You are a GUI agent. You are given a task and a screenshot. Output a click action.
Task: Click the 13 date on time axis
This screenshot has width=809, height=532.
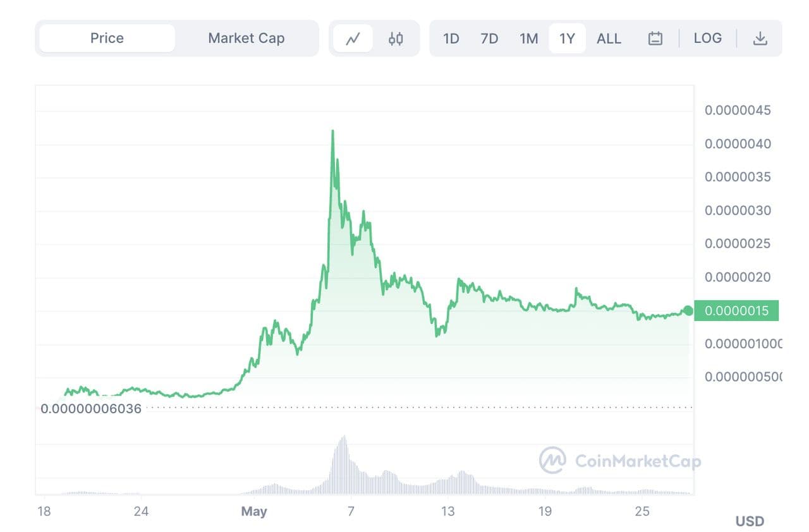pos(447,511)
